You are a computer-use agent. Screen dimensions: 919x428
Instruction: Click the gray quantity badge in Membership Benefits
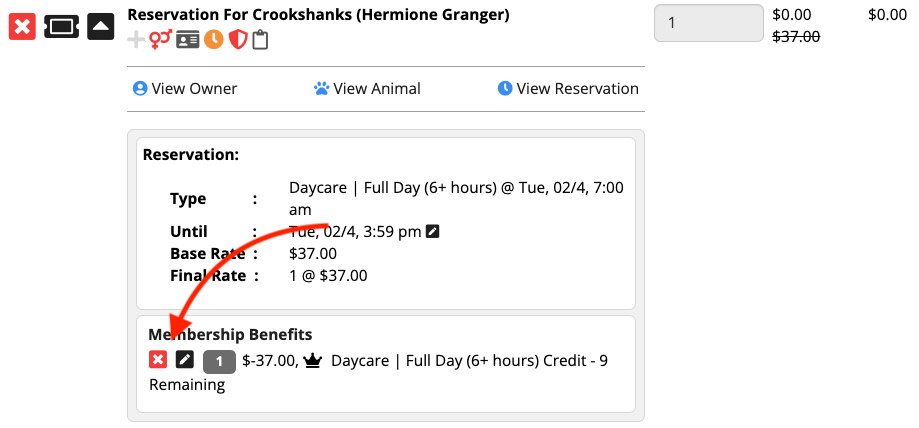pos(219,362)
